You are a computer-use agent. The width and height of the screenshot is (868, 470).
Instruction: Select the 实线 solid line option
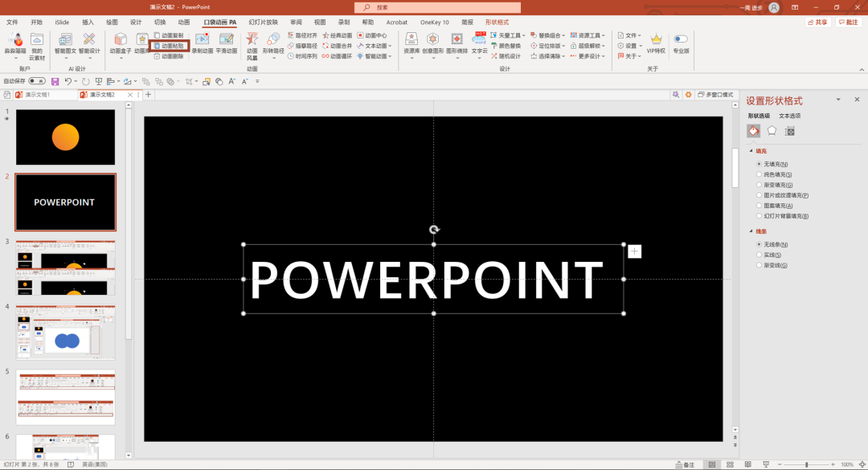point(769,255)
